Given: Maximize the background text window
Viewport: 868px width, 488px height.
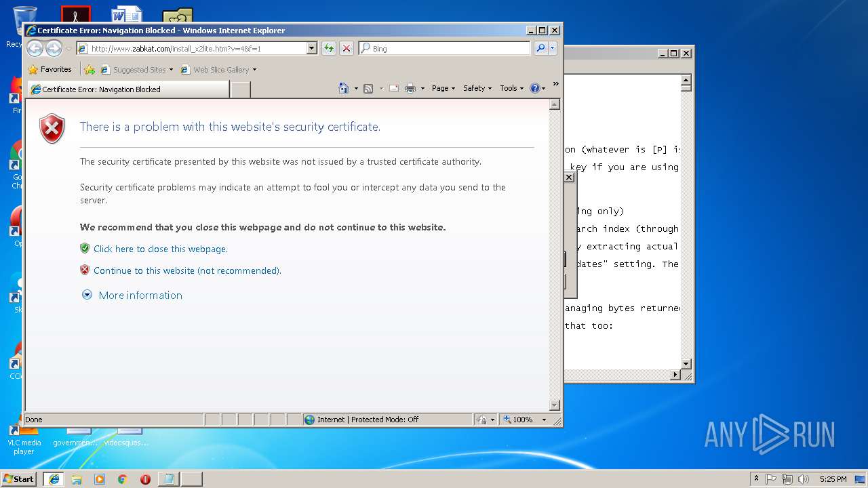Looking at the screenshot, I should point(673,53).
